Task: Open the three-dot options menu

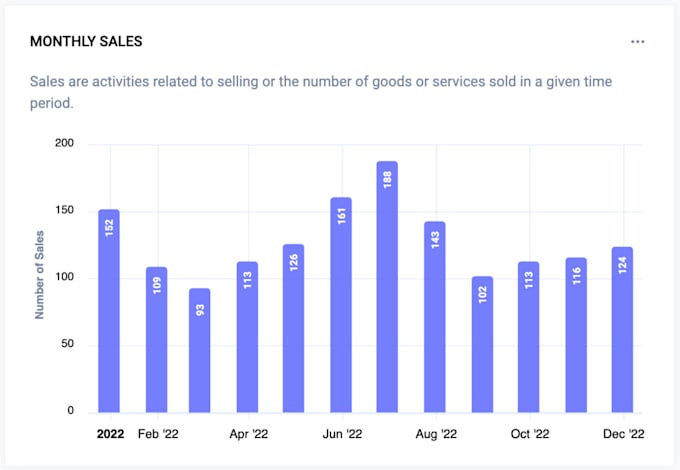Action: [x=637, y=42]
